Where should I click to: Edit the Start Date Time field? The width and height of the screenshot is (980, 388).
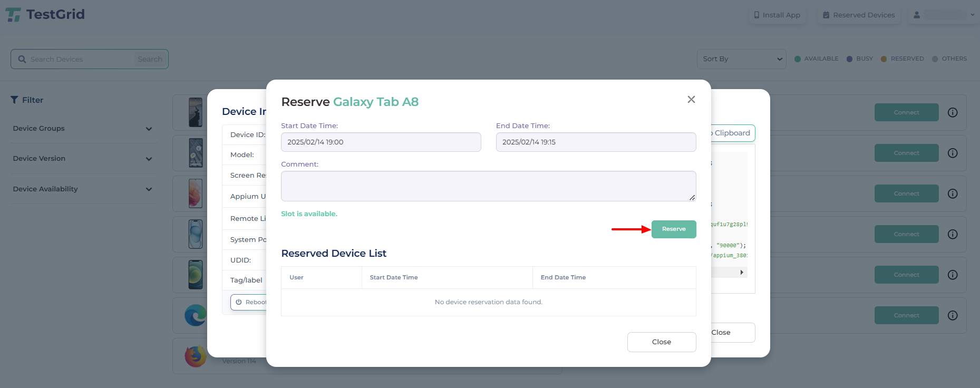coord(381,142)
